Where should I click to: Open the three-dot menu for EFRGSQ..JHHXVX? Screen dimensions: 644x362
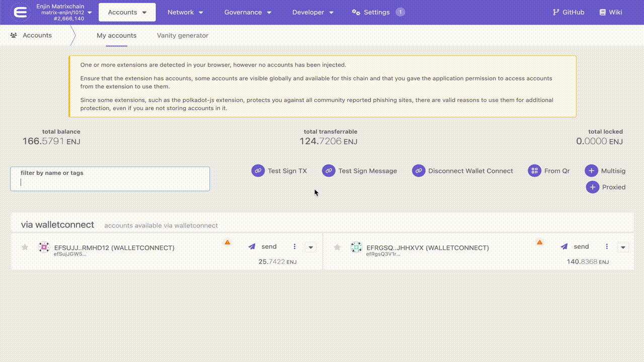pyautogui.click(x=607, y=246)
